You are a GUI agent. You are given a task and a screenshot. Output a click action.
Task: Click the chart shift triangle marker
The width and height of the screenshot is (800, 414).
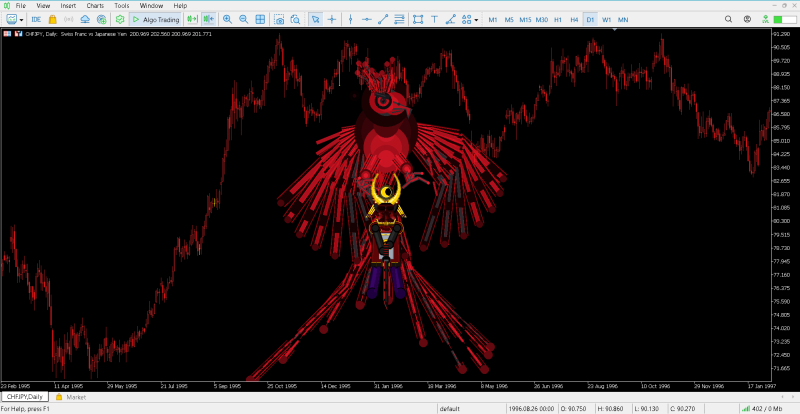click(x=615, y=30)
